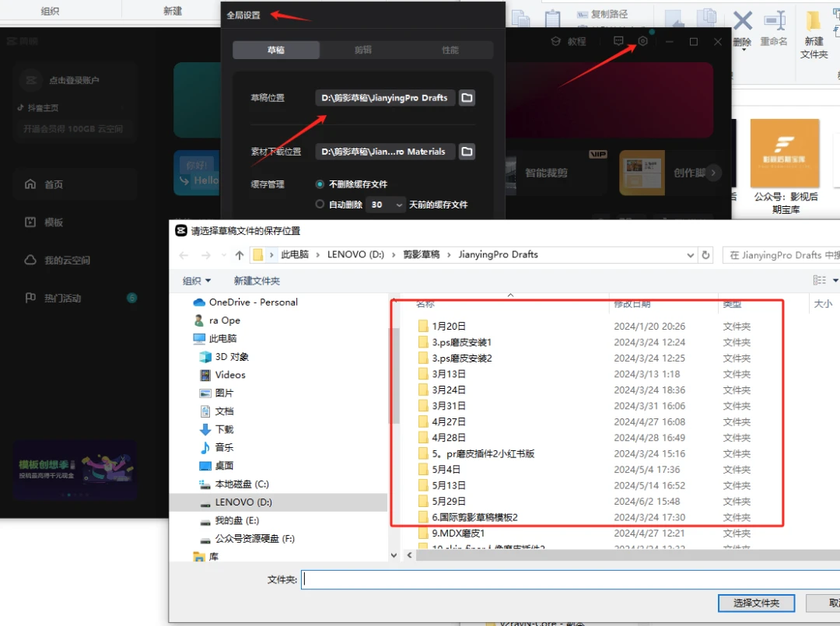The height and width of the screenshot is (626, 840).
Task: Open the feedback message icon in JianYing title bar
Action: pyautogui.click(x=618, y=40)
